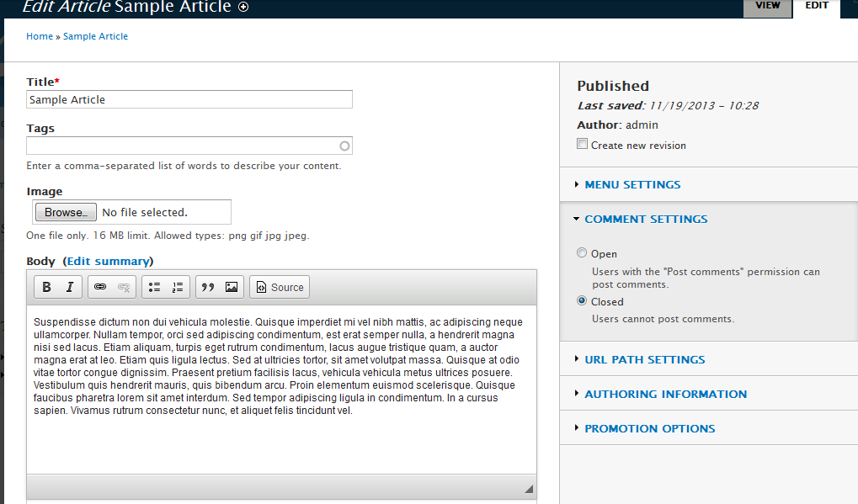Image resolution: width=858 pixels, height=504 pixels.
Task: Select the Closed comments radio button
Action: [x=582, y=301]
